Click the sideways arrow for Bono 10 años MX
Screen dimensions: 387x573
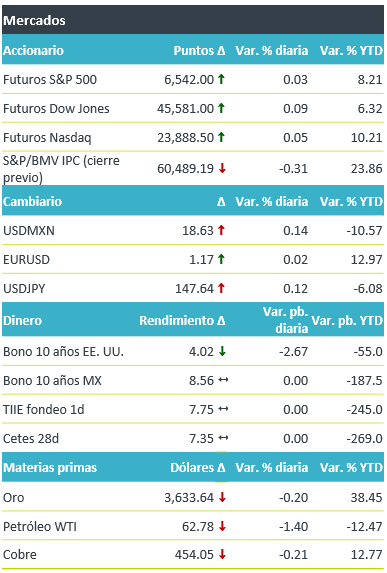223,380
